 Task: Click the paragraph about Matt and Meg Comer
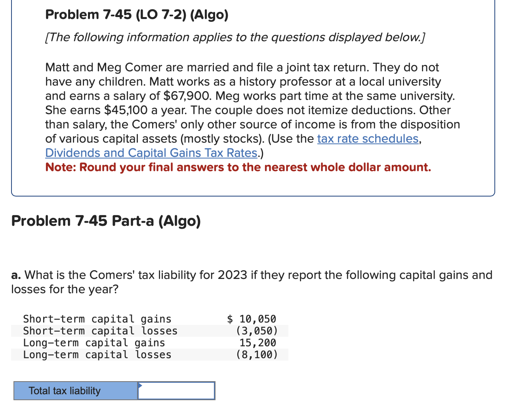pos(252,110)
